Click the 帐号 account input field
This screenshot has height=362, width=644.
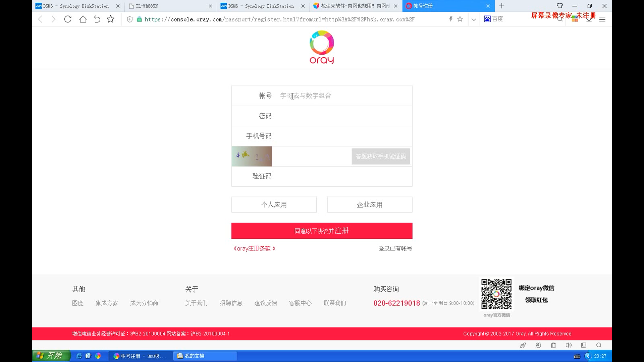click(x=322, y=96)
